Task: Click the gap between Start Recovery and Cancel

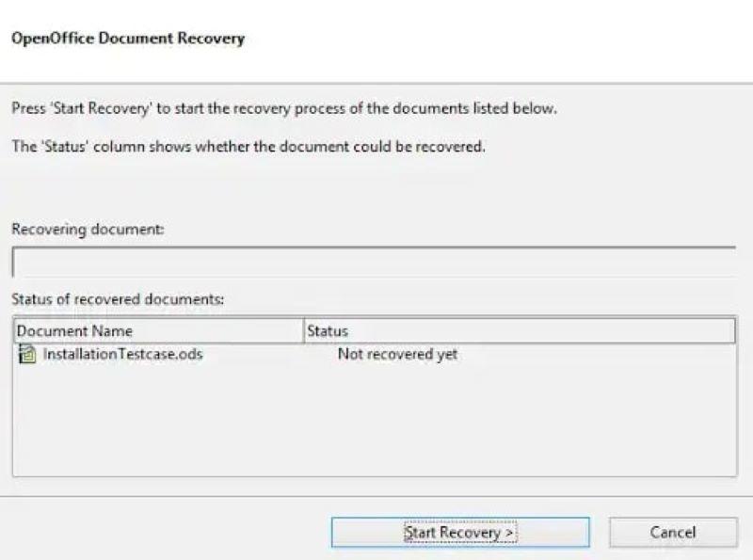Action: click(600, 532)
